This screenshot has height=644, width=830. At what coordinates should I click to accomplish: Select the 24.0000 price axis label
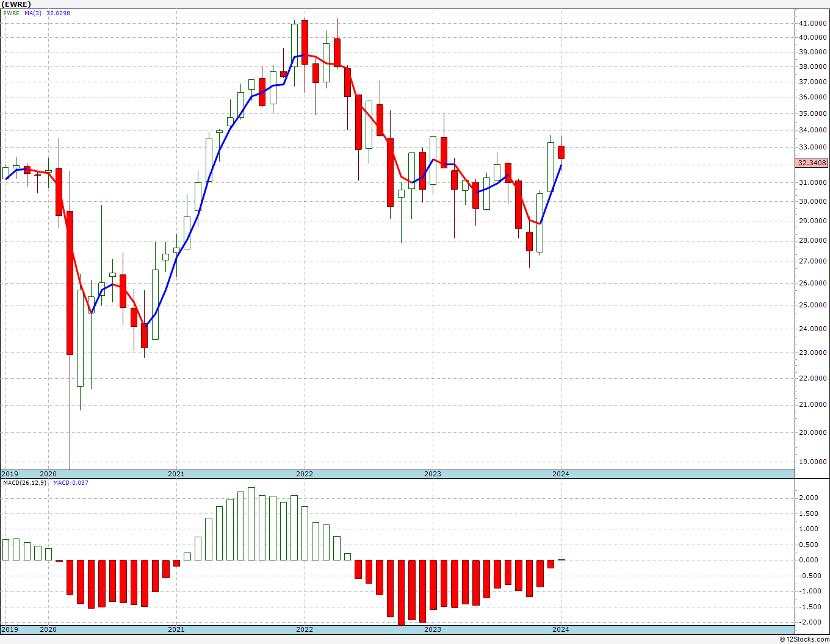[814, 329]
